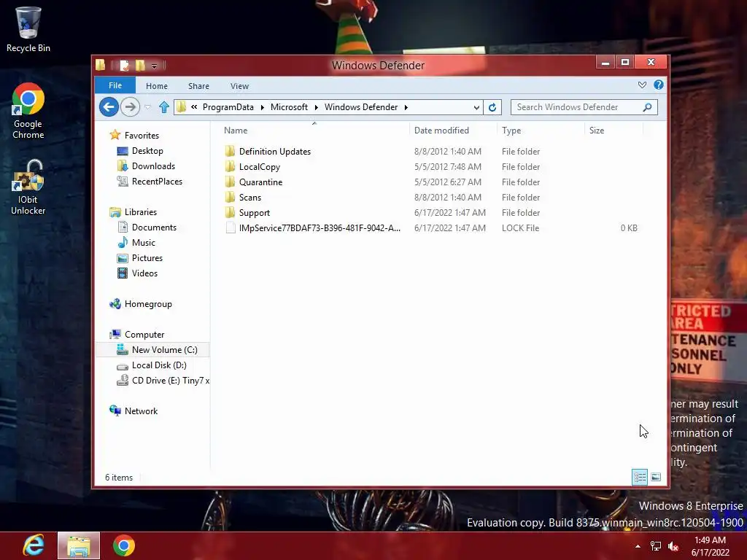Select Local Disk (D:) drive
Image resolution: width=747 pixels, height=560 pixels.
coord(158,365)
